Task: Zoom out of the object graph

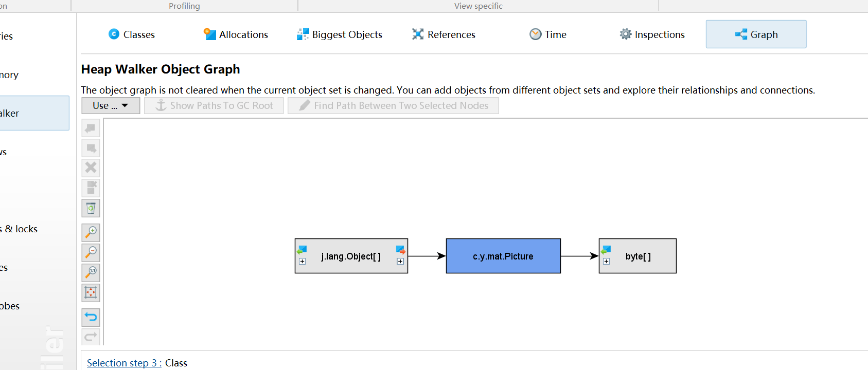Action: point(91,252)
